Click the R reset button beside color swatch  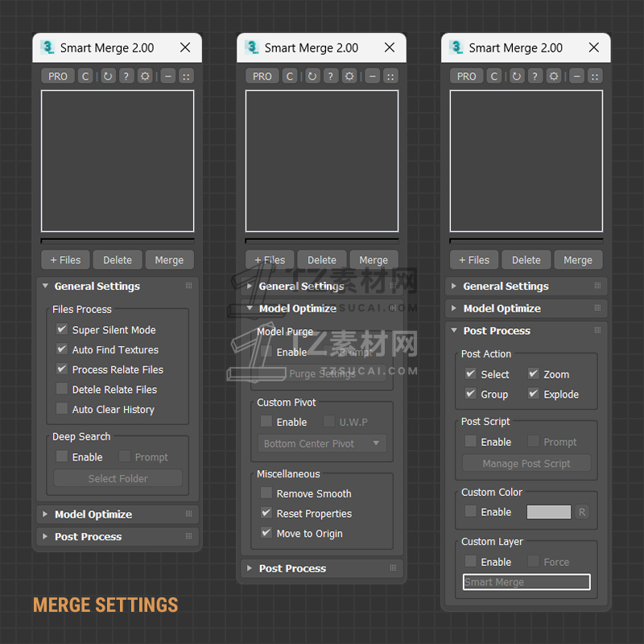point(582,512)
